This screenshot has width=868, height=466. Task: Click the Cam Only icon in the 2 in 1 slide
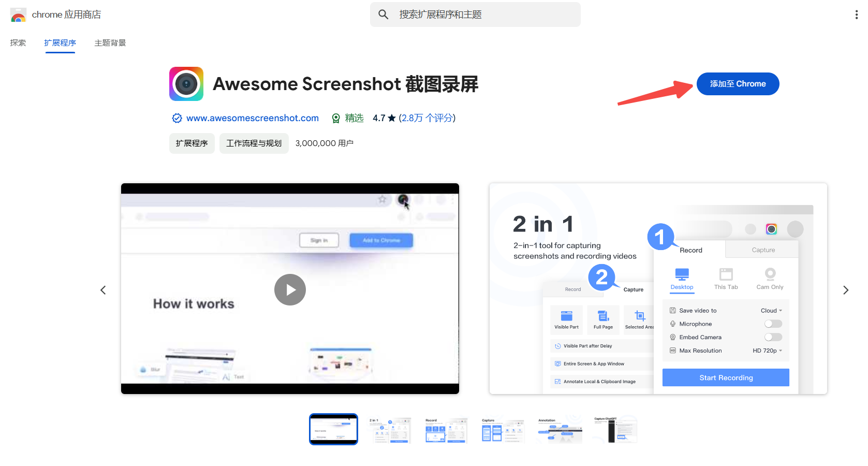(770, 273)
